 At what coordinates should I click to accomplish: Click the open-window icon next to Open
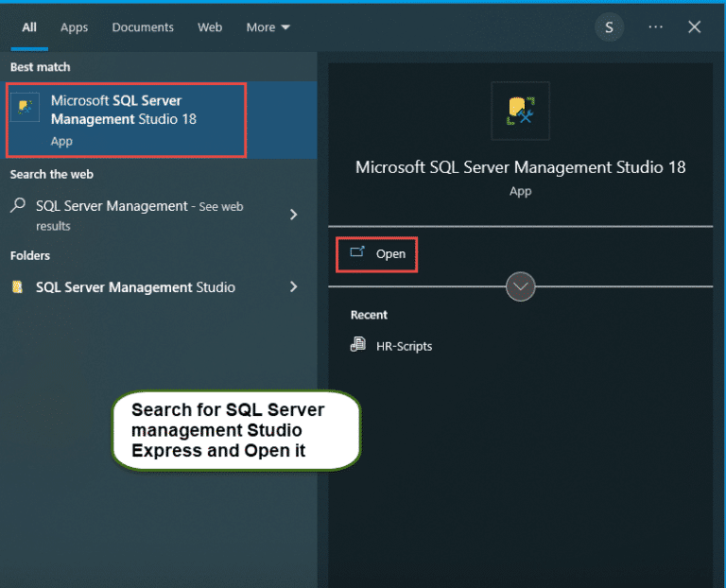click(357, 252)
